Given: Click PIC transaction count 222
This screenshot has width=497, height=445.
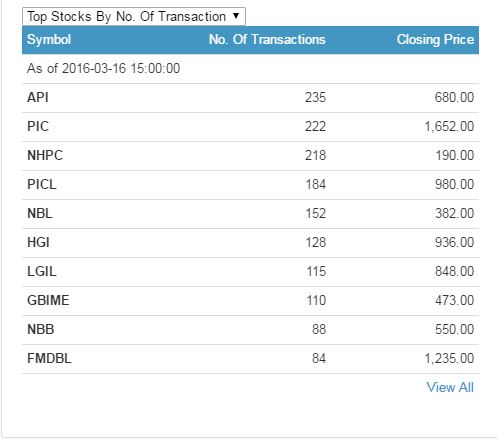Looking at the screenshot, I should (x=315, y=127).
